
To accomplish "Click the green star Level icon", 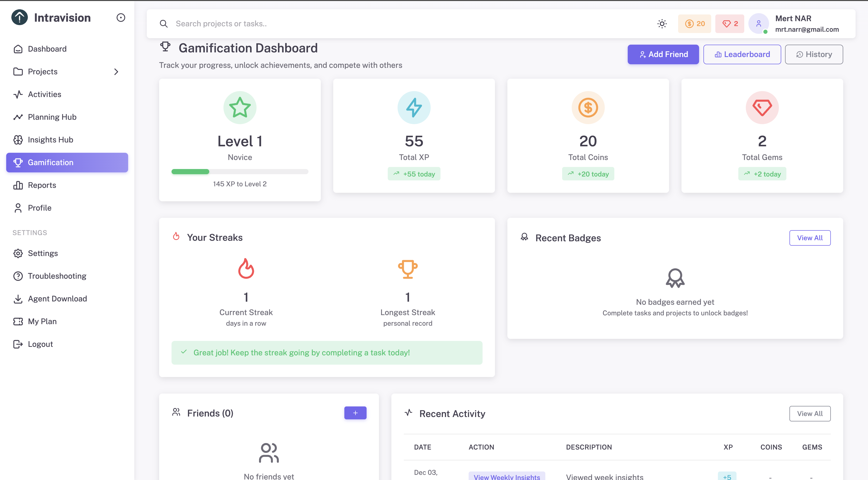I will [x=239, y=107].
